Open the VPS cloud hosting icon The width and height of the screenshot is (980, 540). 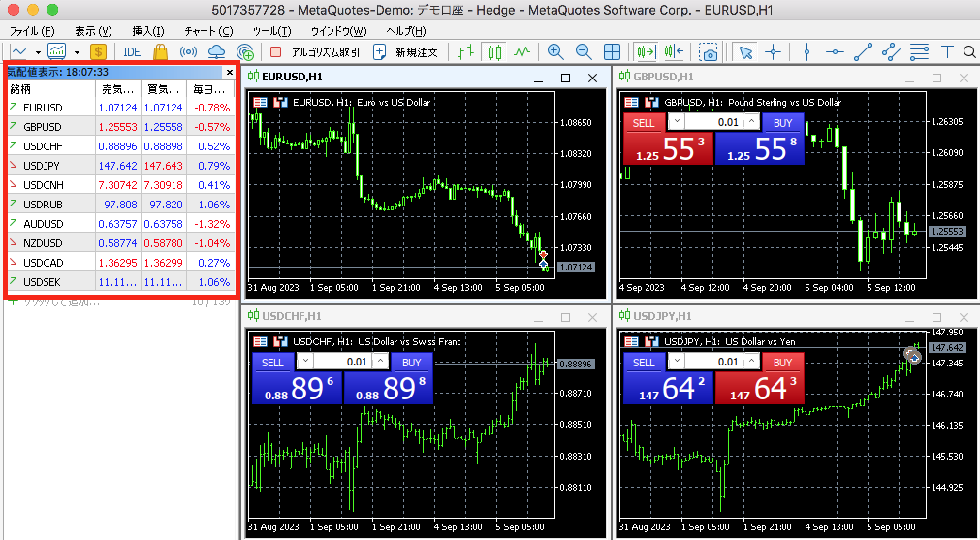[217, 52]
